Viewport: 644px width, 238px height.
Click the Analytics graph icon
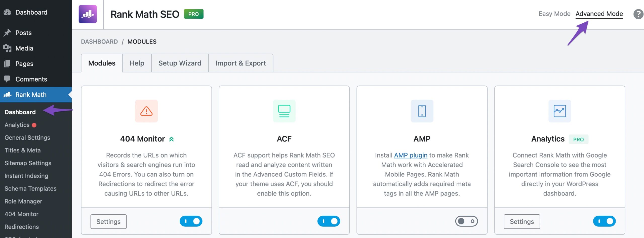(560, 111)
